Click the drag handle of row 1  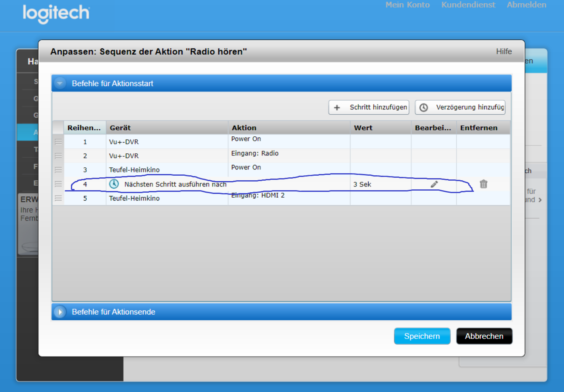(58, 142)
